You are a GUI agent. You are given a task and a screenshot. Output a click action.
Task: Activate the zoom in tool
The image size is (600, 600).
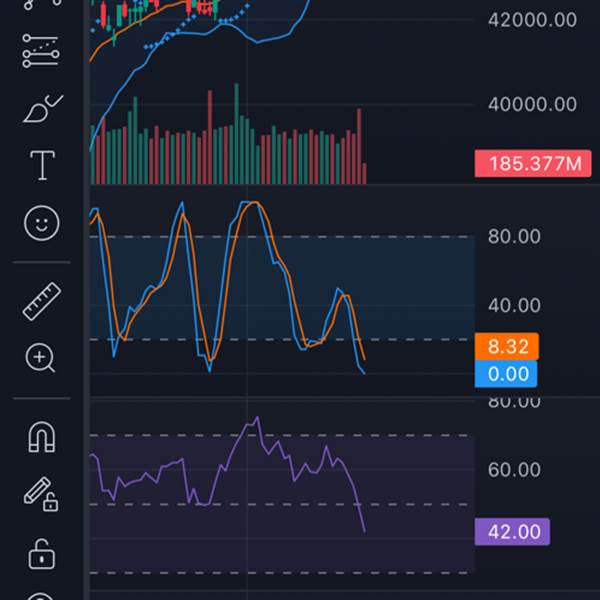click(x=40, y=358)
